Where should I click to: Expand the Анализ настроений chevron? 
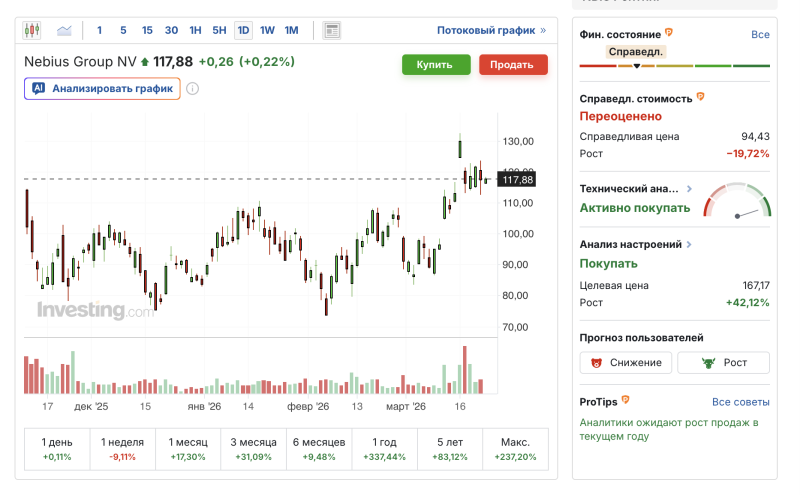pyautogui.click(x=689, y=244)
